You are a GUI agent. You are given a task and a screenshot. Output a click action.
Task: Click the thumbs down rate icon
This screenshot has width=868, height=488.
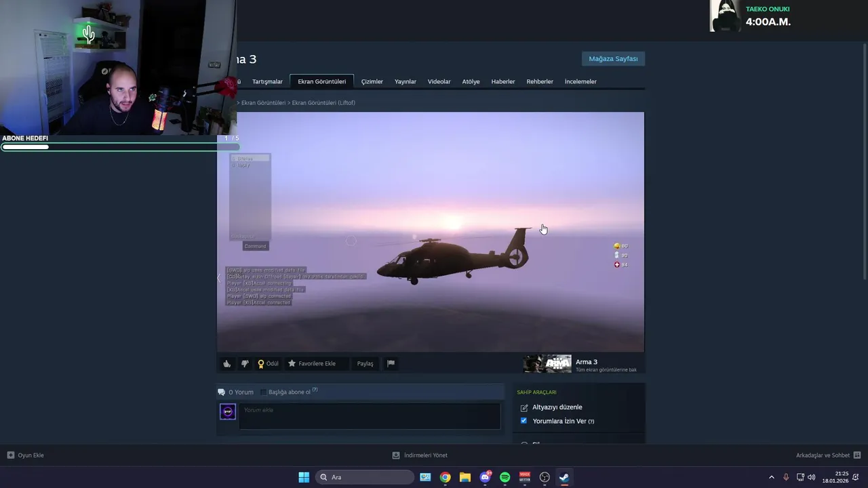click(x=245, y=363)
